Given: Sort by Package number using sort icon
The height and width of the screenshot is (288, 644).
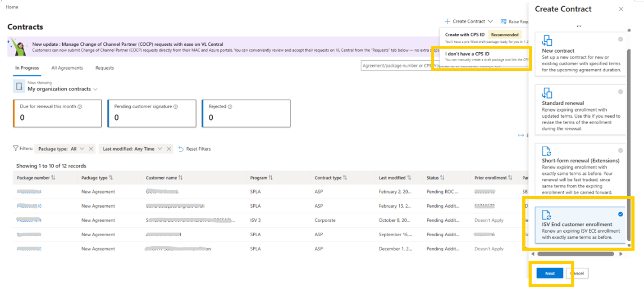Looking at the screenshot, I should [x=53, y=178].
